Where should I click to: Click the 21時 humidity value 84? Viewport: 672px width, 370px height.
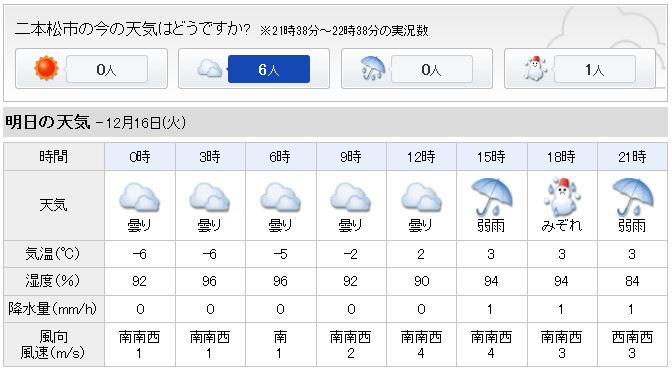click(632, 281)
